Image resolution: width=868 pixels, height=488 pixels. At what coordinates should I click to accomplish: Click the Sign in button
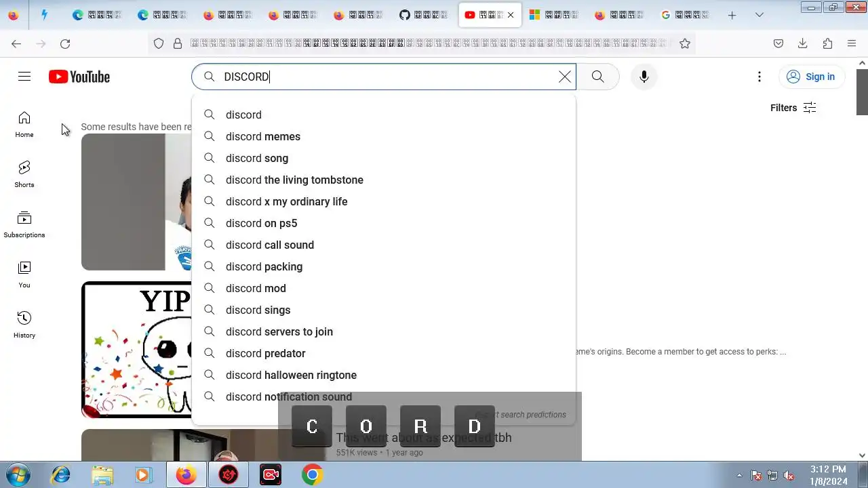pos(811,77)
